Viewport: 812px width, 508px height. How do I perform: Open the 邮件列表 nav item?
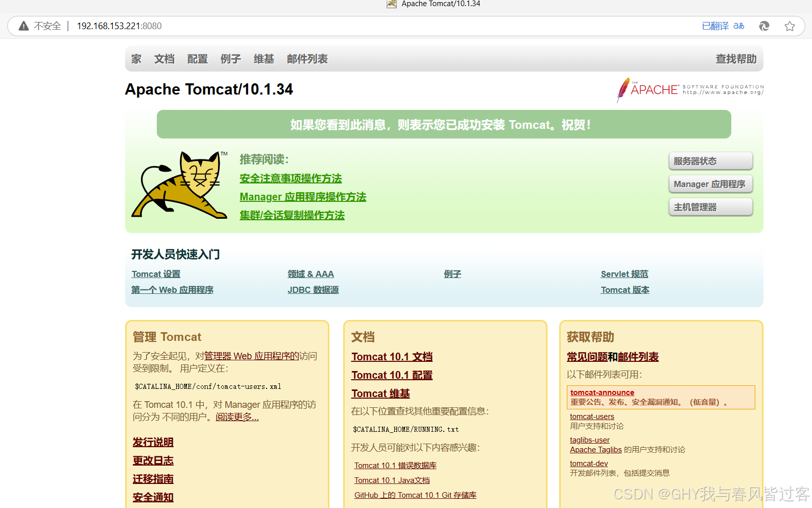307,59
